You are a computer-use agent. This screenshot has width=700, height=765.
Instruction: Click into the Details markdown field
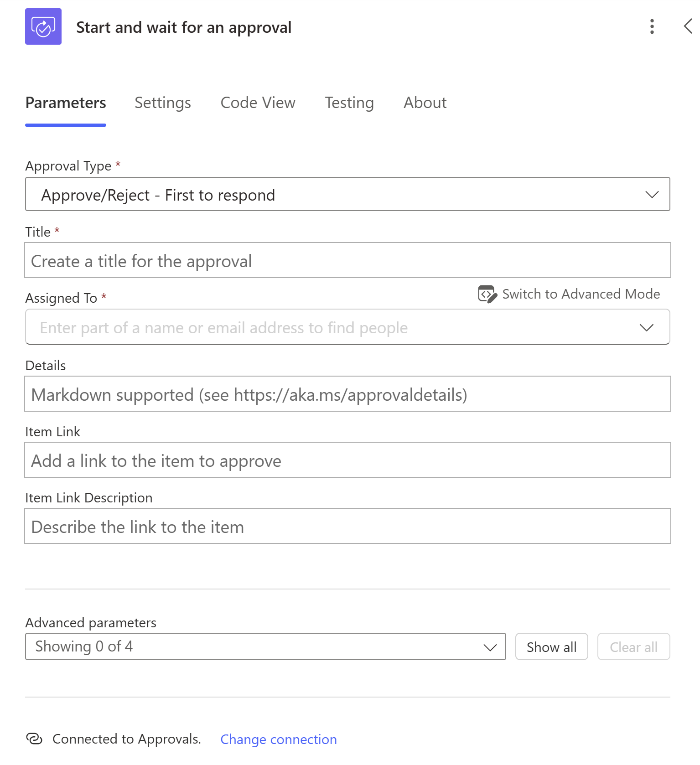coord(347,394)
